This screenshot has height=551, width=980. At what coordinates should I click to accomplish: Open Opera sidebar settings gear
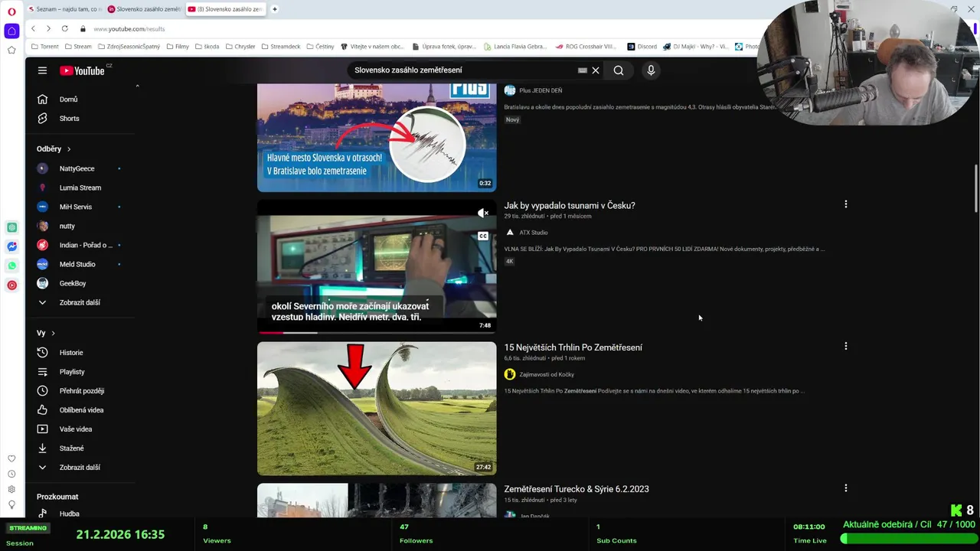point(11,489)
